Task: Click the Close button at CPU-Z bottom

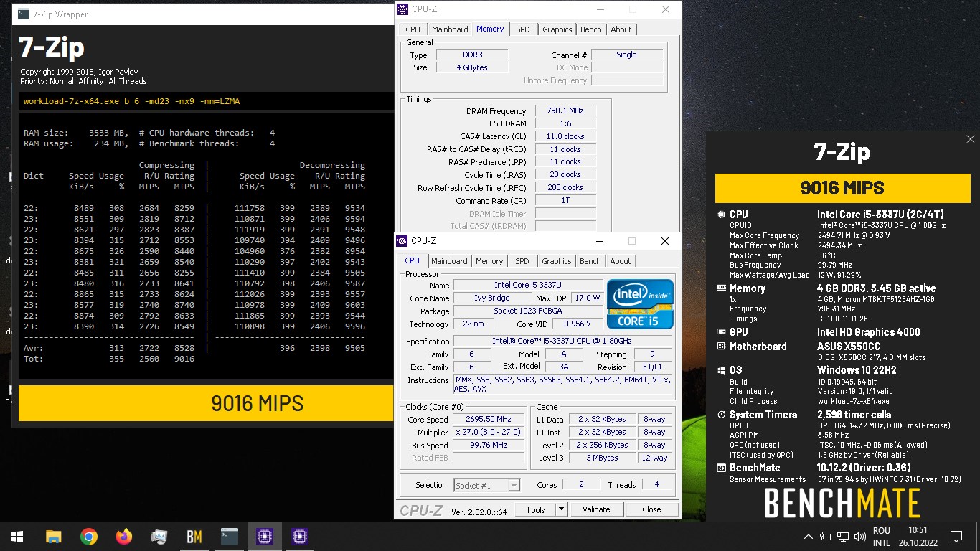Action: pyautogui.click(x=651, y=509)
